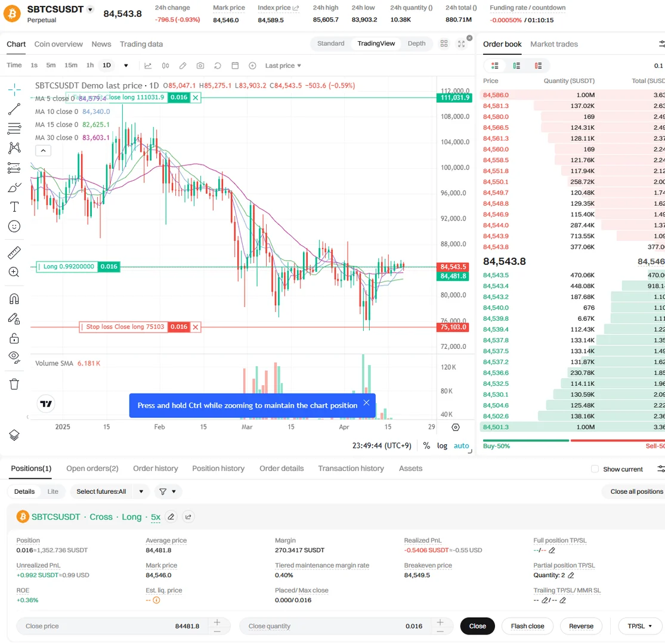Open the Coin overview tab
Image resolution: width=665 pixels, height=644 pixels.
pyautogui.click(x=58, y=44)
